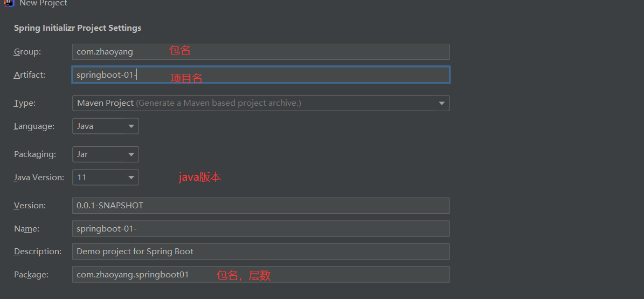
Task: Click the Language label
Action: coord(34,126)
